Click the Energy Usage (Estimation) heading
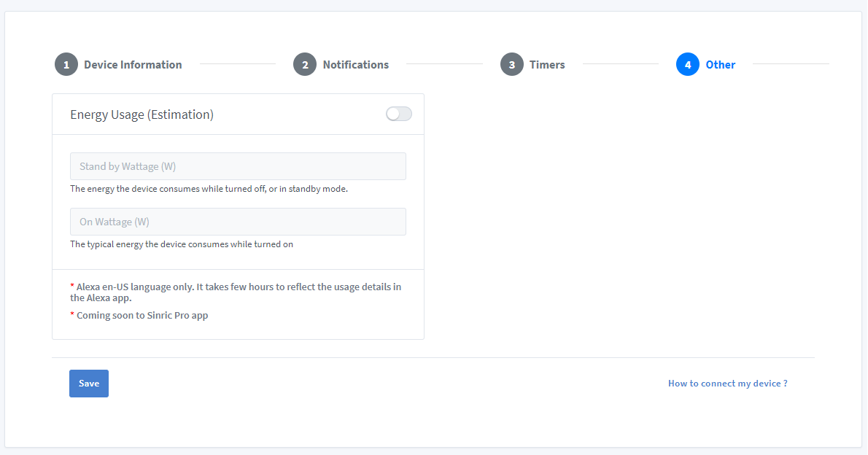The image size is (868, 455). tap(142, 114)
